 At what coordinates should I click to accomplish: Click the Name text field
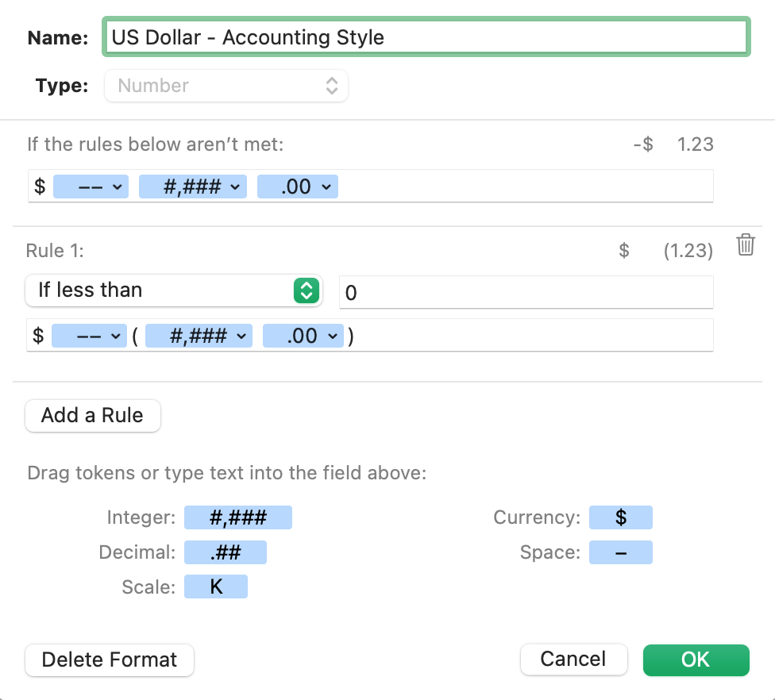pyautogui.click(x=426, y=37)
